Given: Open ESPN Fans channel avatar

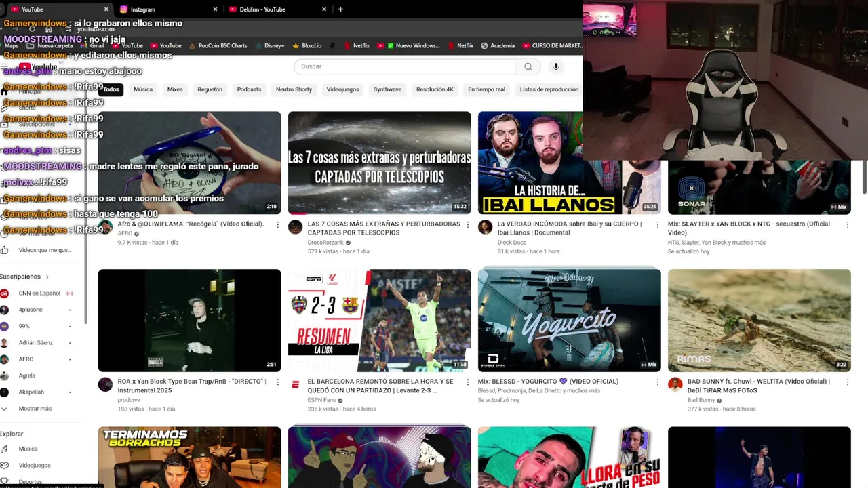Looking at the screenshot, I should click(x=295, y=384).
